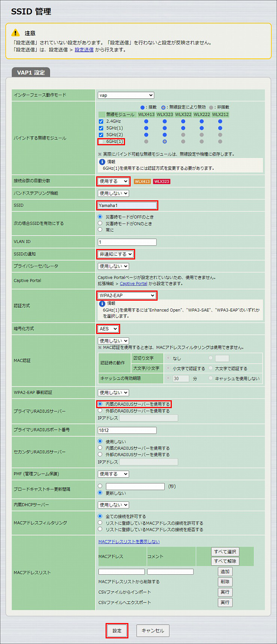
Task: Open the 接続台数の自動分散 dropdown
Action: click(113, 181)
